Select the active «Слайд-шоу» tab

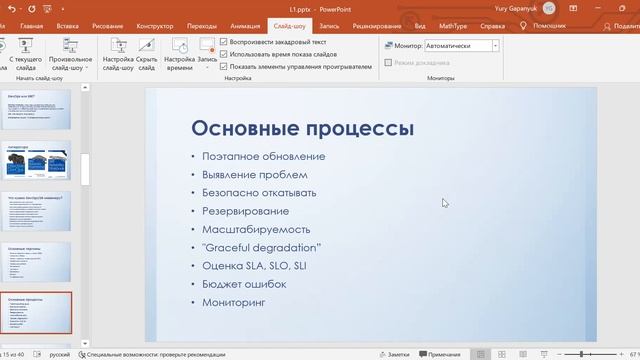click(289, 26)
